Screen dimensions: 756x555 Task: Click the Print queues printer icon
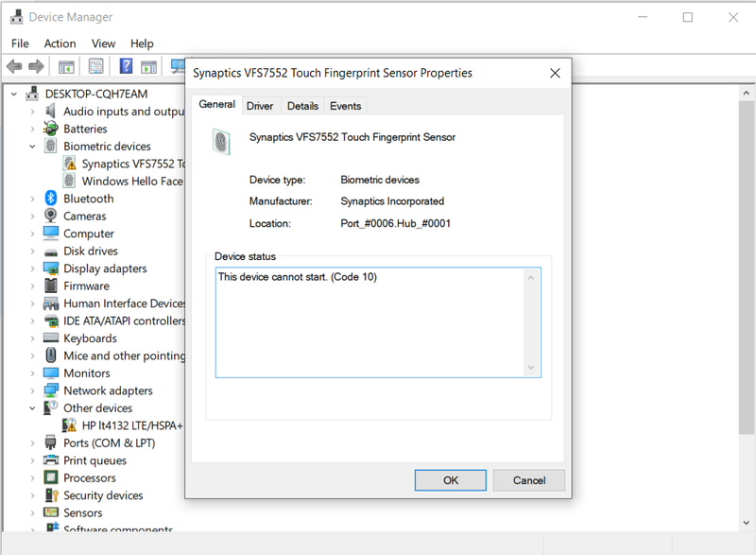[x=51, y=460]
